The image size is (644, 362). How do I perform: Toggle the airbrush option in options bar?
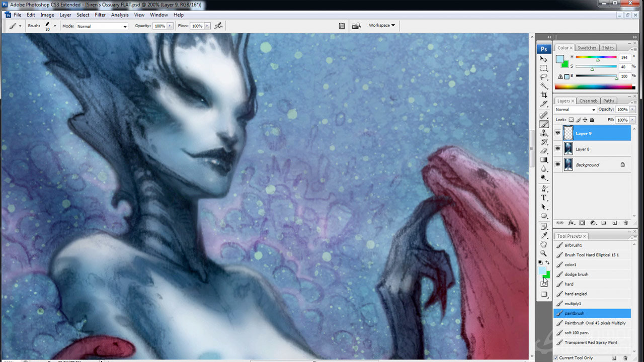click(x=218, y=26)
